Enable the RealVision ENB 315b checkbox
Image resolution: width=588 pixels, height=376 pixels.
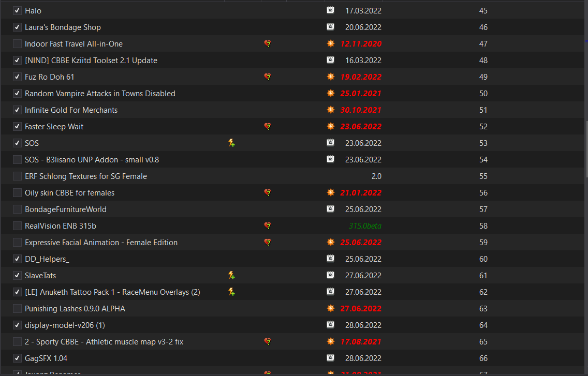(x=17, y=225)
